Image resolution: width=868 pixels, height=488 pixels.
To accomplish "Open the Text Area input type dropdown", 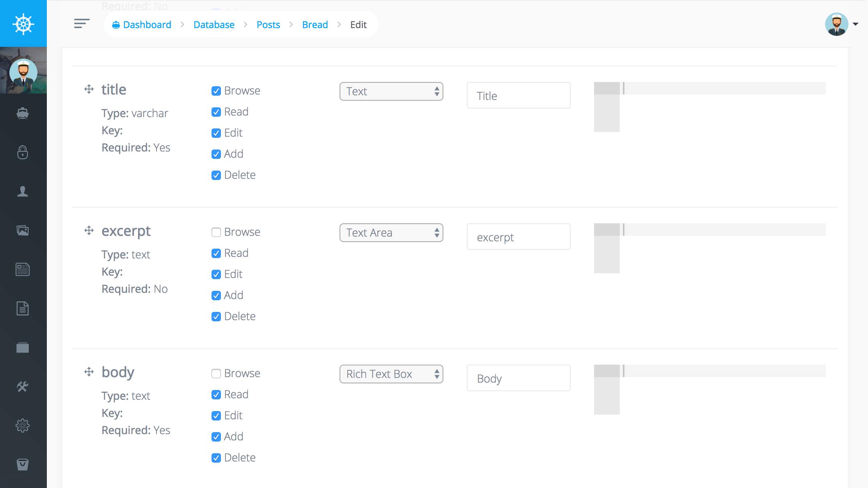I will [x=391, y=233].
